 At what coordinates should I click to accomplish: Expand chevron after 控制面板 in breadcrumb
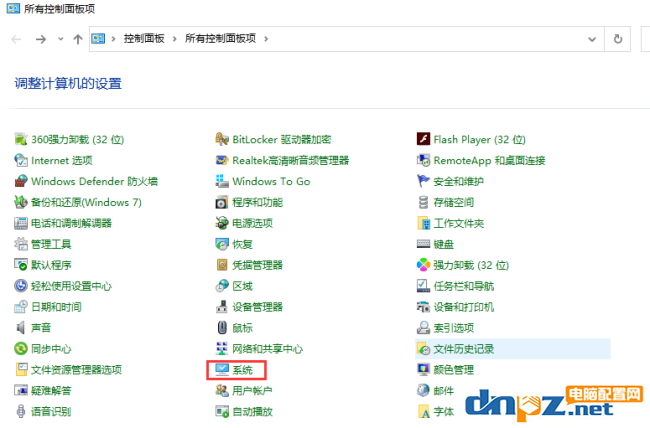(x=175, y=39)
